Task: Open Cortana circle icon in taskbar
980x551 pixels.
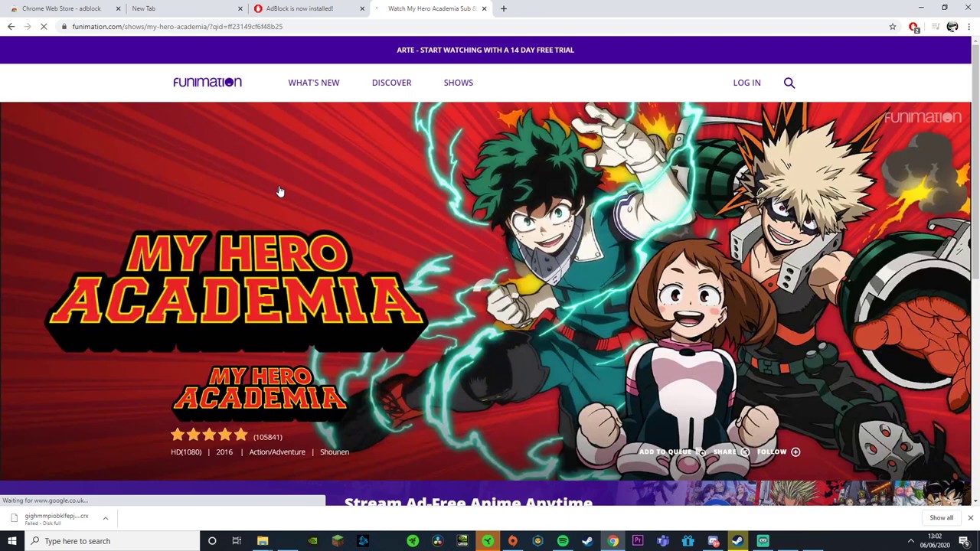Action: click(x=212, y=541)
